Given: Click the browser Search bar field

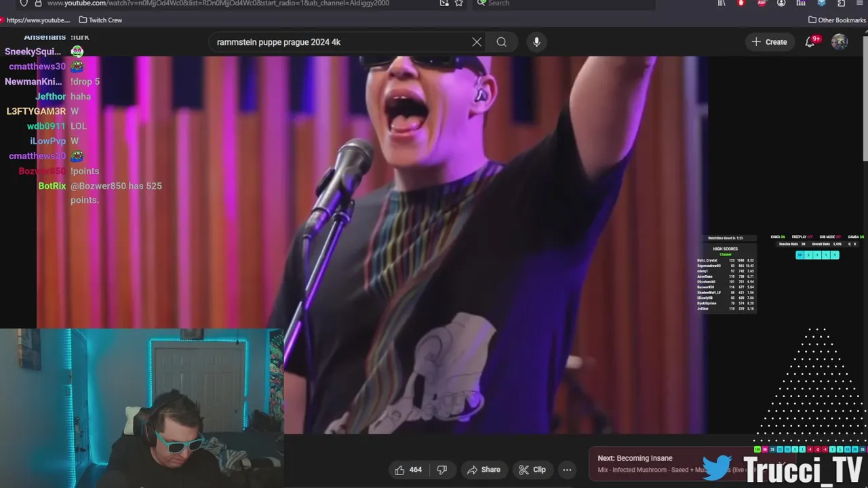Looking at the screenshot, I should [x=563, y=3].
